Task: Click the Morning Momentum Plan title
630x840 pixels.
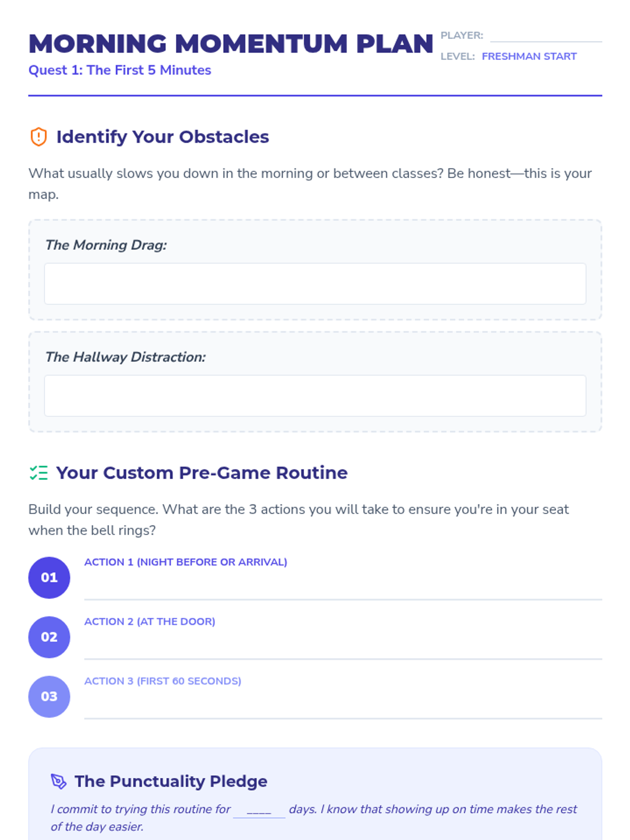Action: (230, 44)
